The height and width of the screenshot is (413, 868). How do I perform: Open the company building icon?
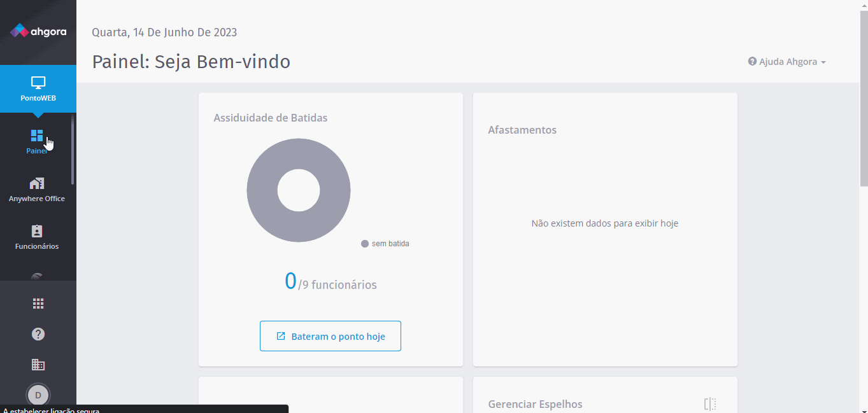point(38,364)
